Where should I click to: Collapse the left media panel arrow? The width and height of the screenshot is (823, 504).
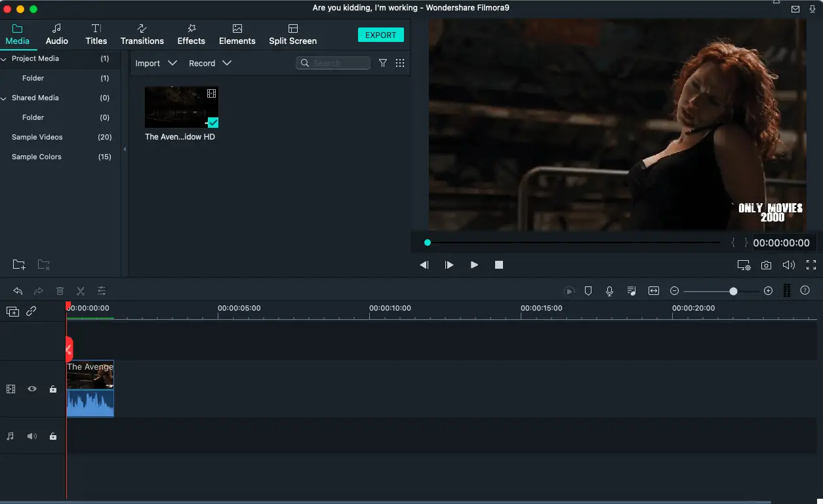pyautogui.click(x=125, y=149)
